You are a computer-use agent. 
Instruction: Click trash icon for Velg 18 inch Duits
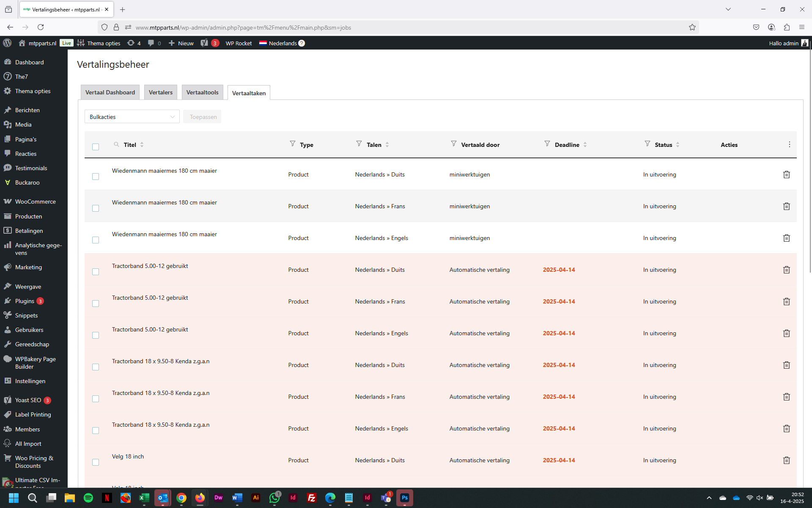click(x=786, y=460)
